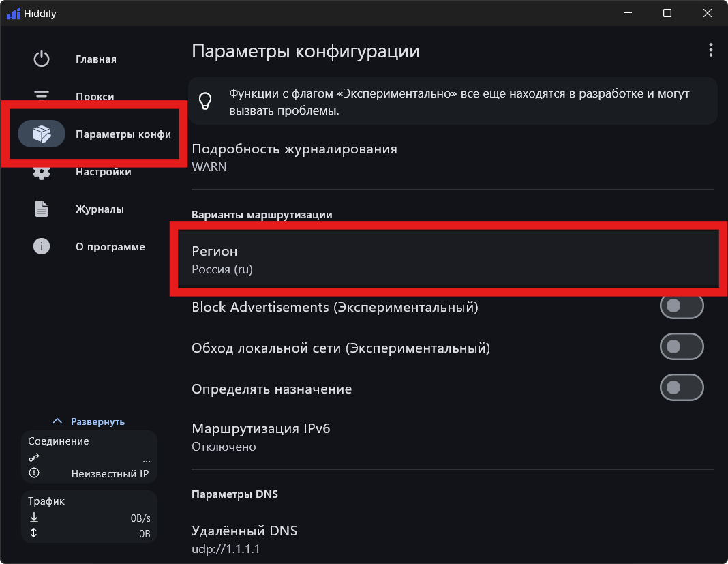
Task: Open the Регион selection setting
Action: tap(447, 261)
